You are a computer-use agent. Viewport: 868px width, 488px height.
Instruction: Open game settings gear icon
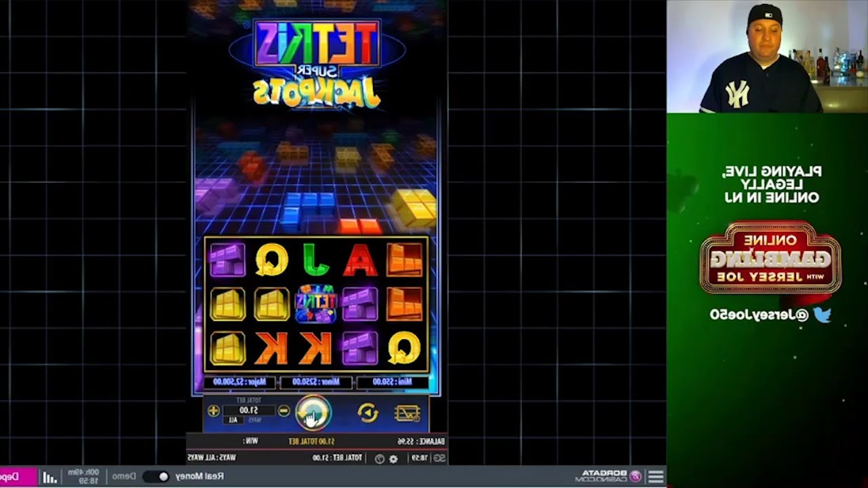(393, 459)
